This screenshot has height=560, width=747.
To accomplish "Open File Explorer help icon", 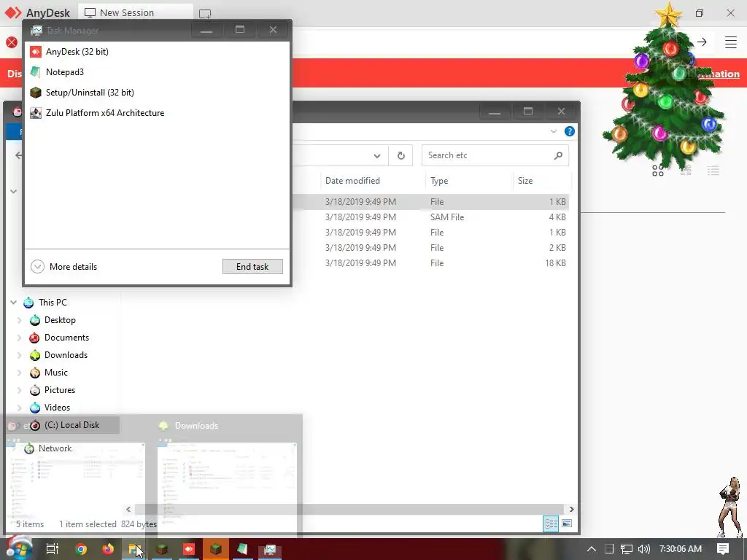I will point(569,131).
